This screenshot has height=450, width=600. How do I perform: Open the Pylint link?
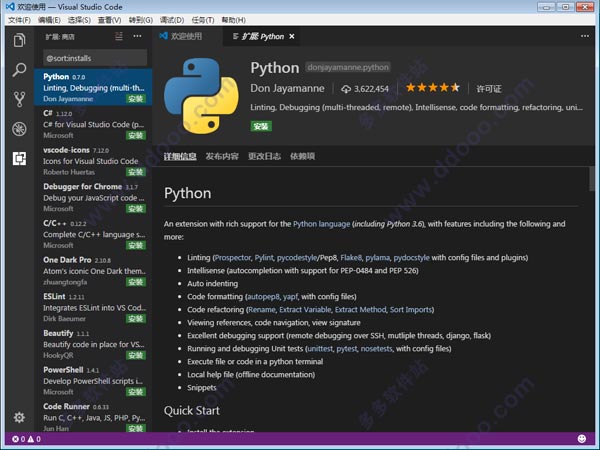[x=264, y=258]
